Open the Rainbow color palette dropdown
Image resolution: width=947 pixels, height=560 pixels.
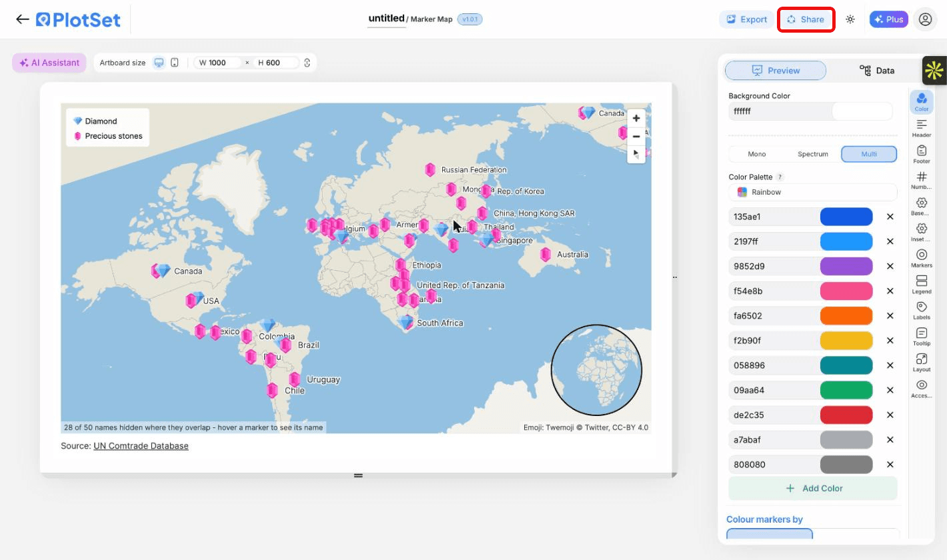coord(813,192)
